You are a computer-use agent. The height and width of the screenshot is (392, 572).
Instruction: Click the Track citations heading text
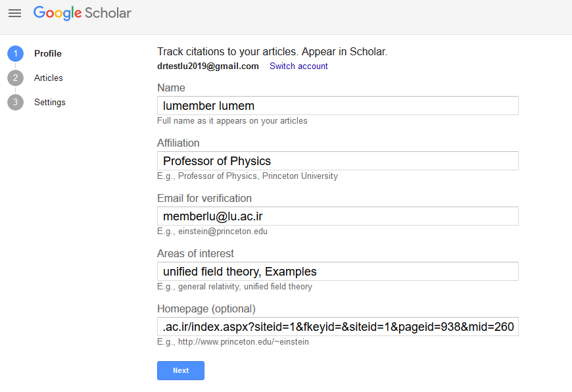[272, 52]
